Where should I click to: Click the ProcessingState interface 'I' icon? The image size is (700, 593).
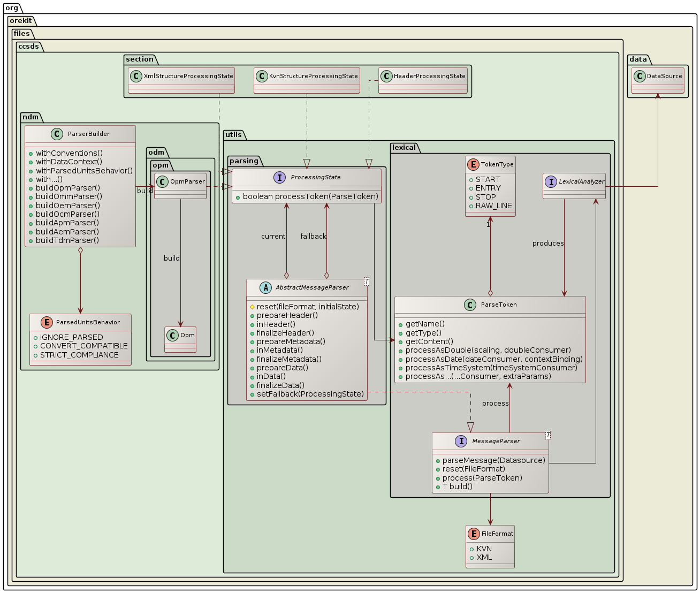[279, 177]
